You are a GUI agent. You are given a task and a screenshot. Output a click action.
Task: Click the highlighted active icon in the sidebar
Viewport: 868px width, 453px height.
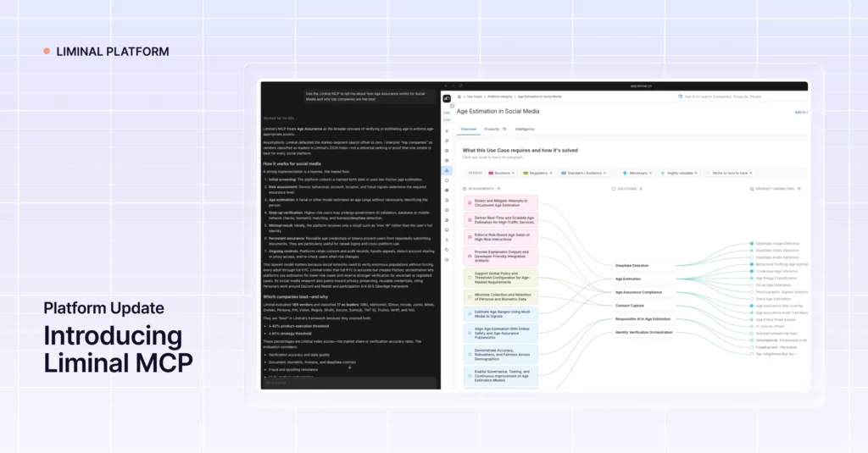point(447,170)
